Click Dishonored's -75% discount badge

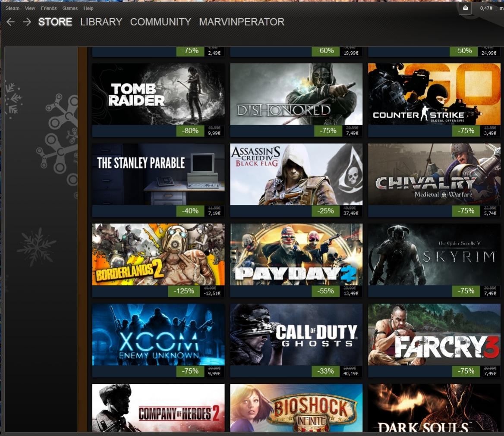tap(328, 131)
